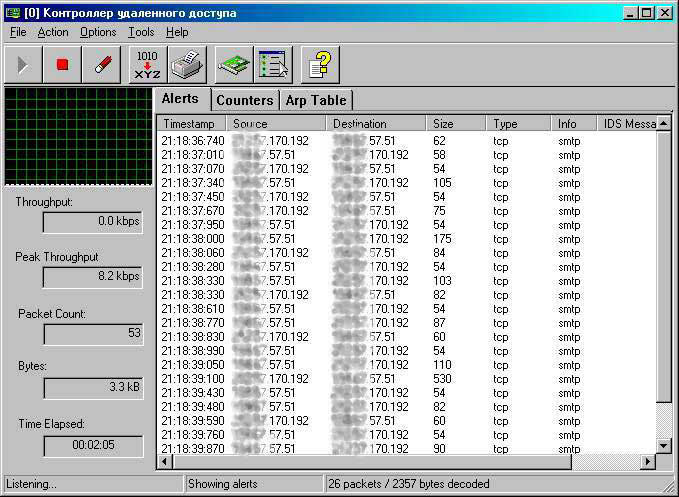
Task: Switch to the Counters tab
Action: point(245,100)
